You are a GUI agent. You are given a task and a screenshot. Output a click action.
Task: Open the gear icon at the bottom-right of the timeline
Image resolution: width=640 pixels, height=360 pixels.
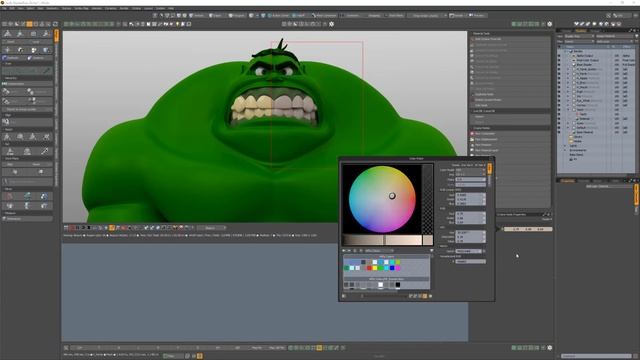coord(549,348)
